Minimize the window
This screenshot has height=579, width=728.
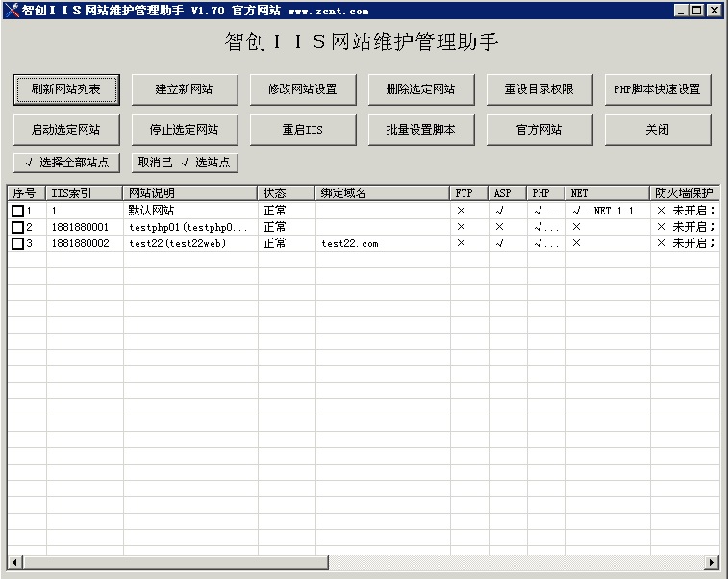click(x=681, y=11)
